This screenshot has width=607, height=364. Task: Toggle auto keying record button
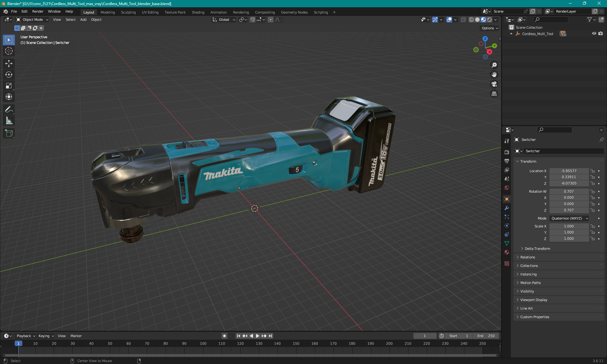(224, 336)
